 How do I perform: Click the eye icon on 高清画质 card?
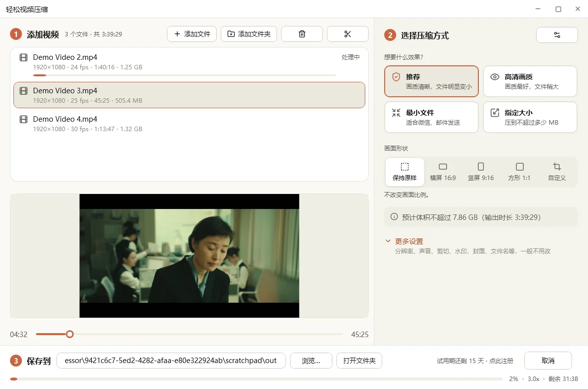(495, 77)
